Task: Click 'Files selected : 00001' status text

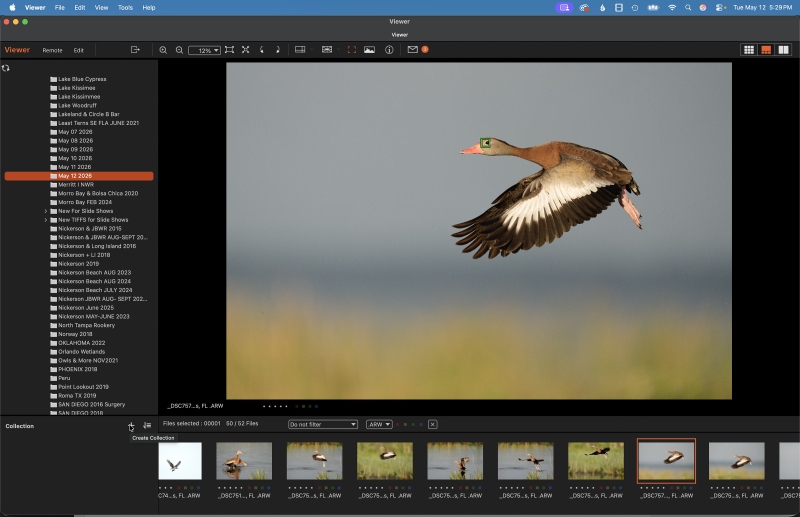Action: click(x=191, y=424)
